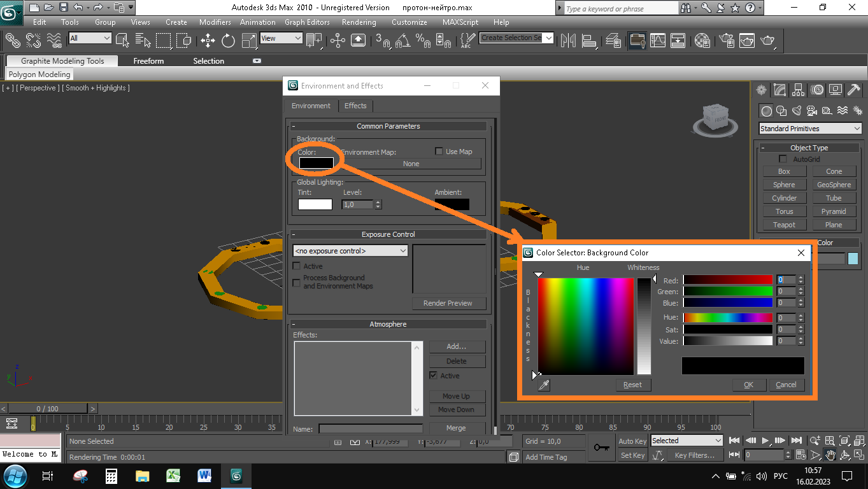
Task: Click OK in the Color Selector
Action: tap(748, 385)
